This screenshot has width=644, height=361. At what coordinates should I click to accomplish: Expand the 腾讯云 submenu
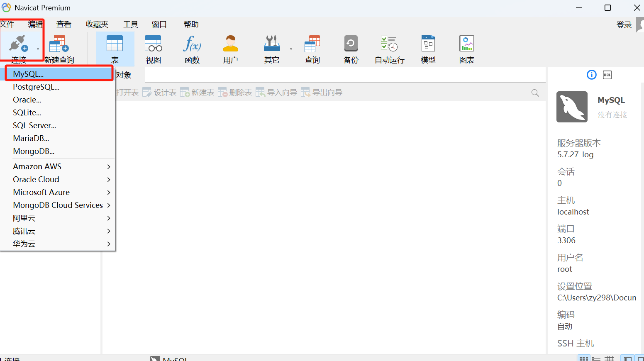point(58,231)
